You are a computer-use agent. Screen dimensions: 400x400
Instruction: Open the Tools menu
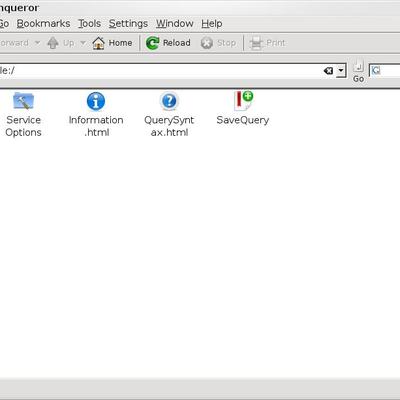click(x=89, y=24)
